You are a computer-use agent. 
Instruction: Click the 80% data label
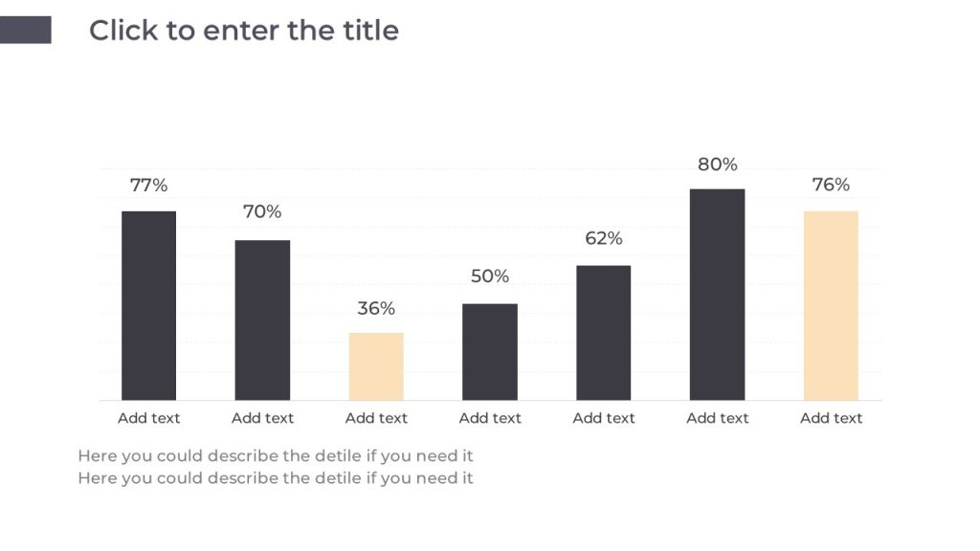click(x=718, y=165)
